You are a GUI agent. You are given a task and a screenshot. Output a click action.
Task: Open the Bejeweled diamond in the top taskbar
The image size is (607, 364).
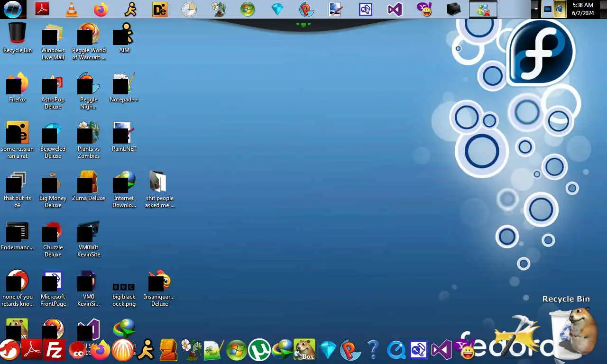coord(277,9)
